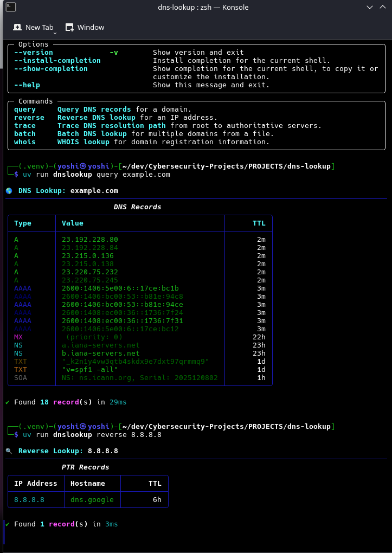Click the 'DNS Lookup: example.com' heading
The height and width of the screenshot is (553, 392).
coord(68,191)
